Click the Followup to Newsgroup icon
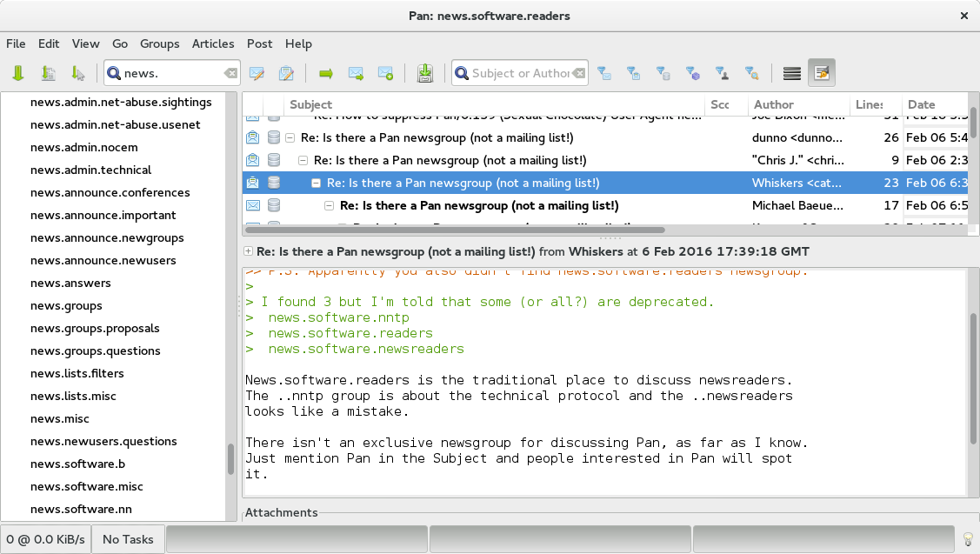Viewport: 980px width, 554px height. [285, 74]
